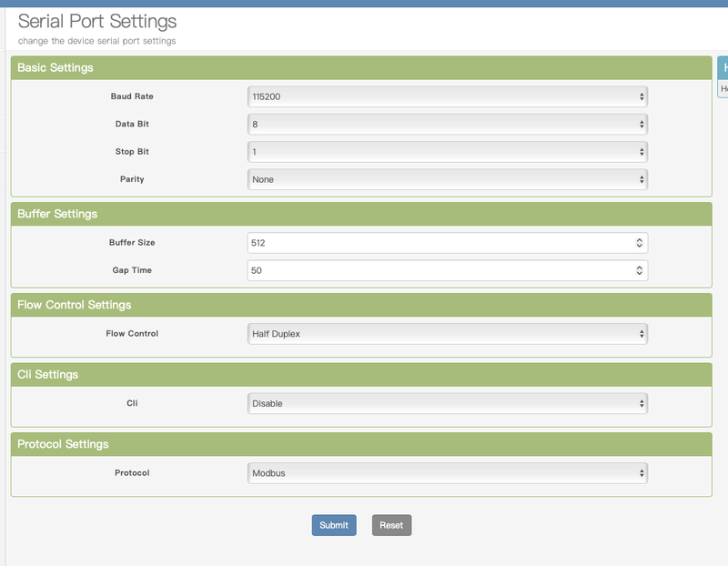728x566 pixels.
Task: Submit the serial port settings
Action: point(334,525)
